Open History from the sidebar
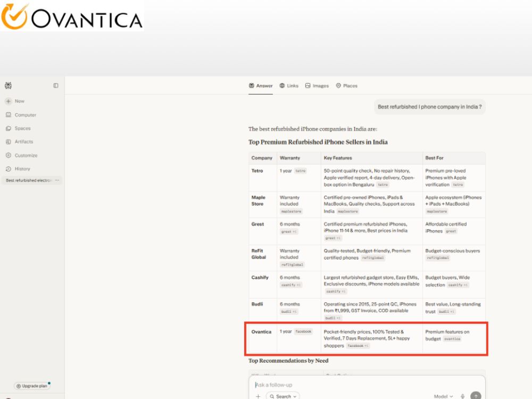This screenshot has height=399, width=532. click(x=18, y=169)
